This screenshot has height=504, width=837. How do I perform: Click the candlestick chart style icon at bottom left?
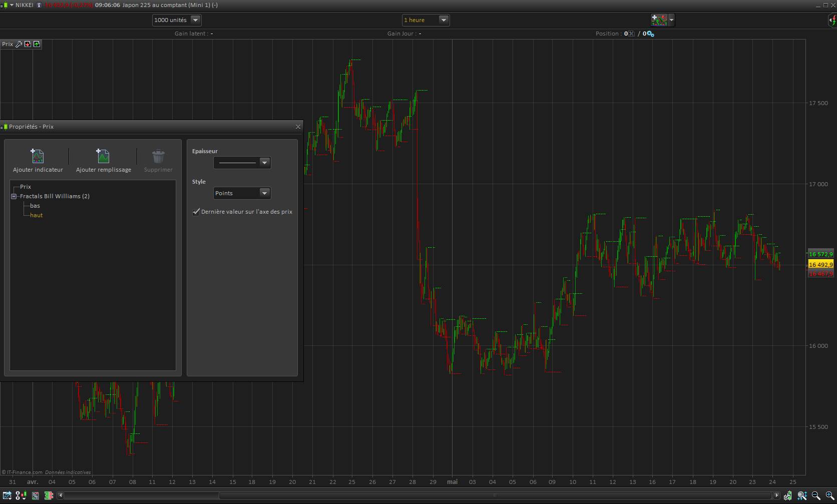coord(21,495)
